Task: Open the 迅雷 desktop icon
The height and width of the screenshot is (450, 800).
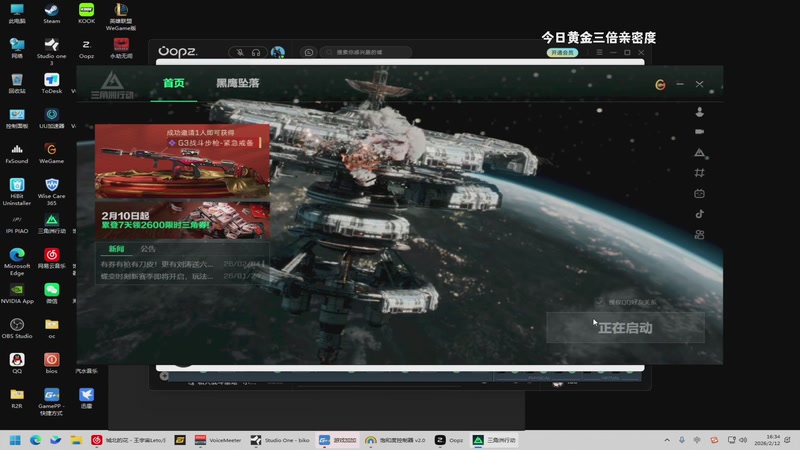Action: [86, 398]
